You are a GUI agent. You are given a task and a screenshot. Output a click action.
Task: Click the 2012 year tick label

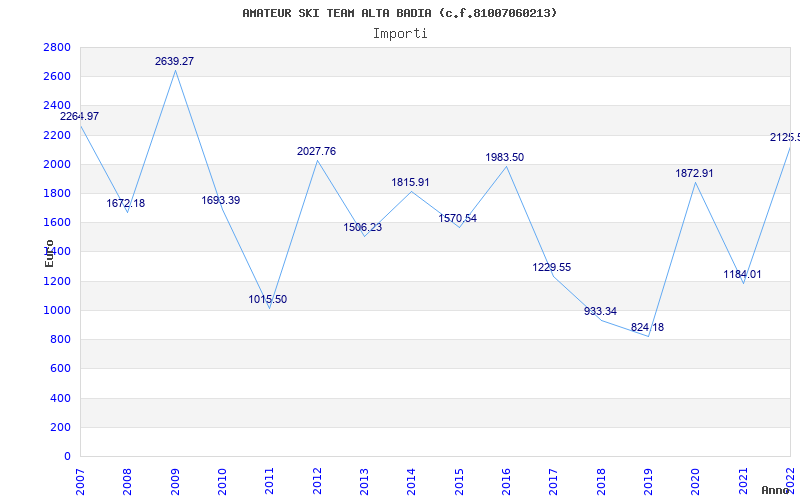click(x=317, y=481)
